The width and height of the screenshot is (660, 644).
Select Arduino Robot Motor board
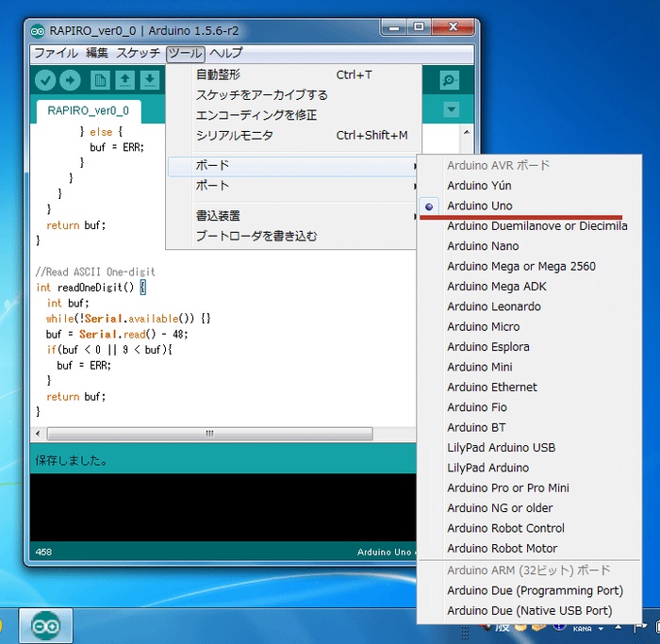coord(529,549)
